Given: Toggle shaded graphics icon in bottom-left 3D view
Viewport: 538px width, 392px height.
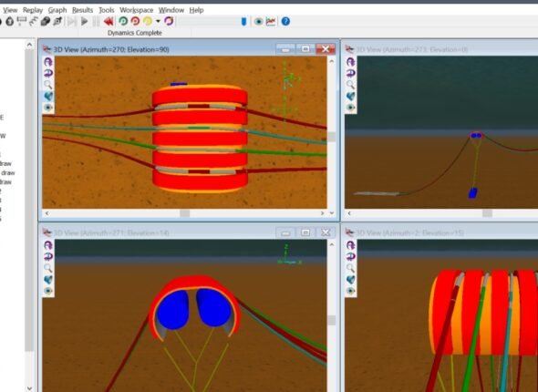Looking at the screenshot, I should (48, 280).
